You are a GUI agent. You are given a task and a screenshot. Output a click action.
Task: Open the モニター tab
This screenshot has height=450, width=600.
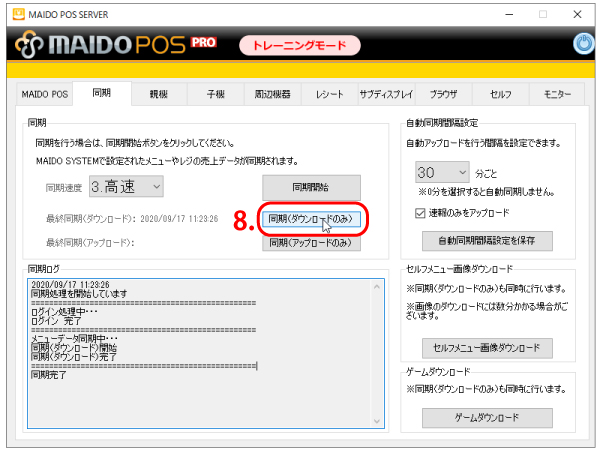[557, 94]
